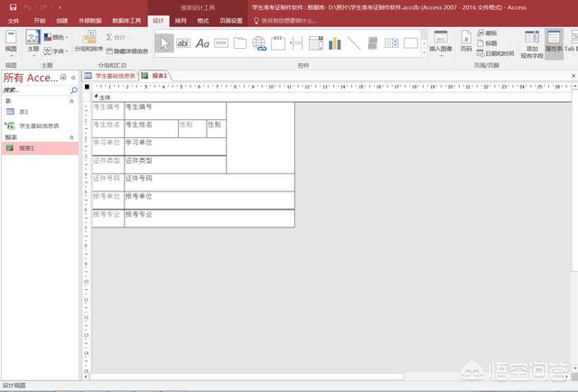Open the navigation pane options menu
This screenshot has width=578, height=392.
click(x=63, y=78)
